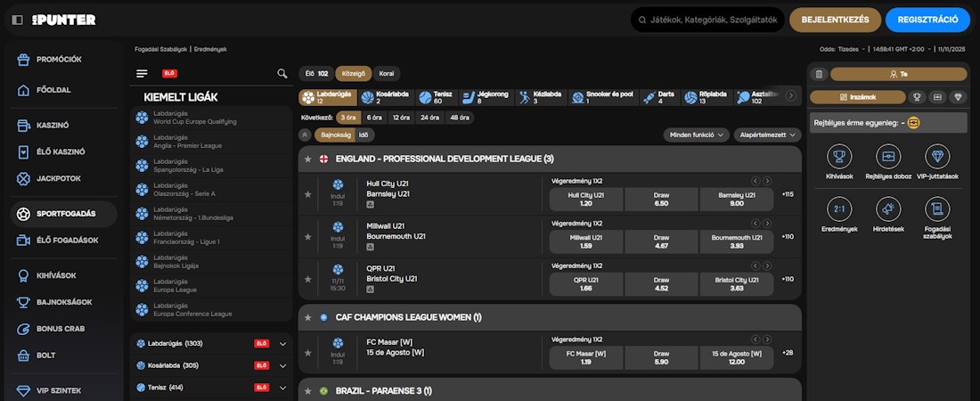980x401 pixels.
Task: Star the England Professional Development League
Action: point(308,160)
